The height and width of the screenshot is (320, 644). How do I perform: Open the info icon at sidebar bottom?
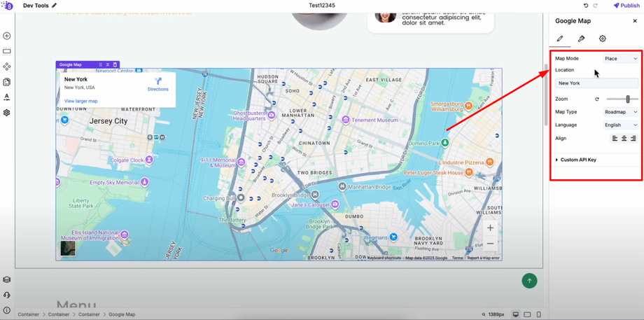click(6, 310)
